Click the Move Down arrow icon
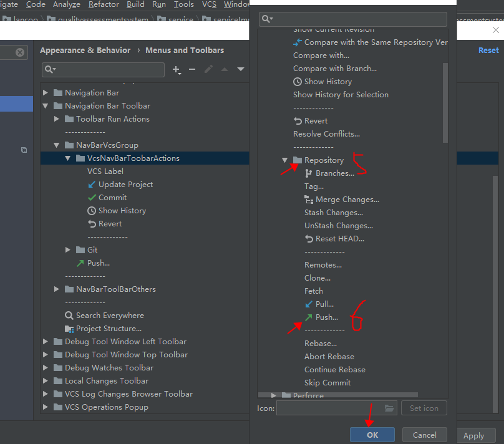The height and width of the screenshot is (444, 504). point(240,70)
